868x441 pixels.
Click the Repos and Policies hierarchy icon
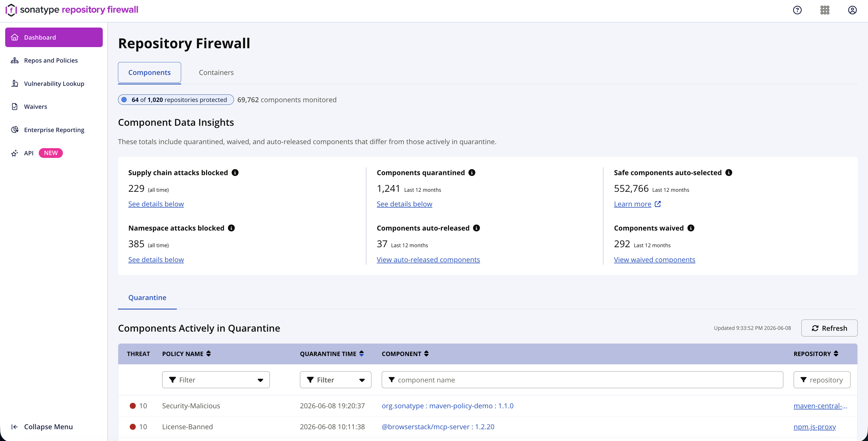coord(14,60)
